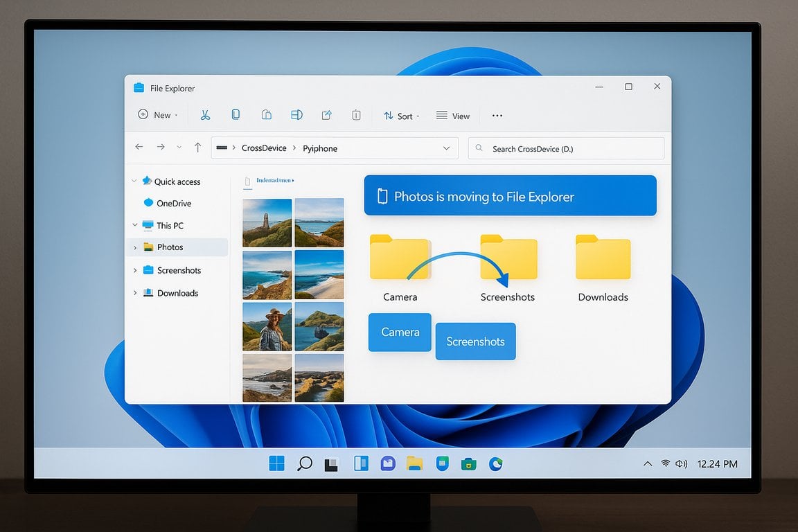Open taskbar Search magnifier

click(304, 463)
